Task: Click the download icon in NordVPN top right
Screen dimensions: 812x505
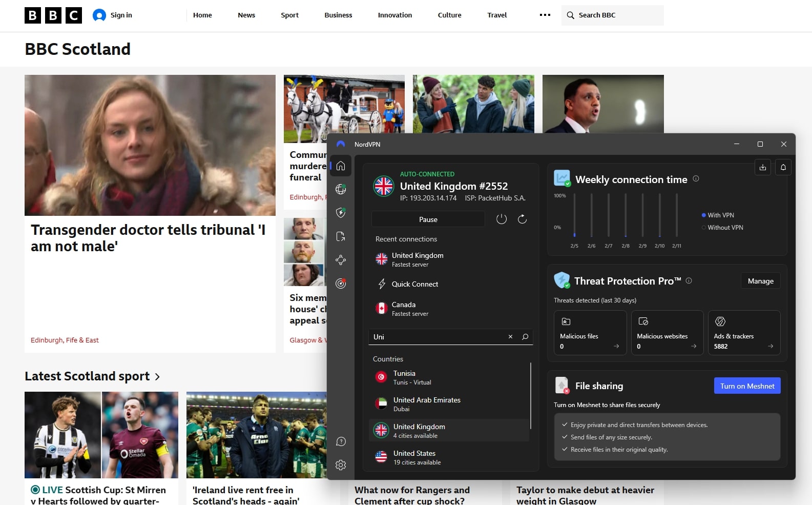Action: coord(763,167)
